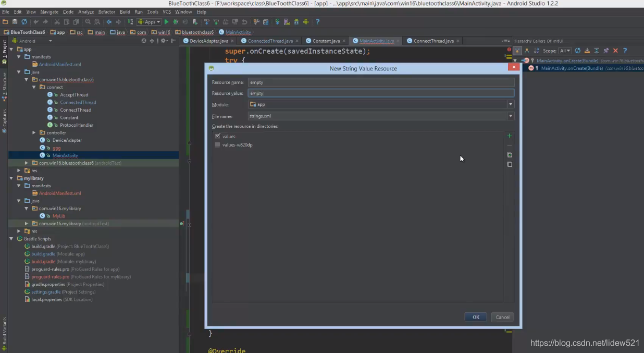Open the File name dropdown showing strings.xml
Screen dimensions: 644x353
pyautogui.click(x=510, y=116)
